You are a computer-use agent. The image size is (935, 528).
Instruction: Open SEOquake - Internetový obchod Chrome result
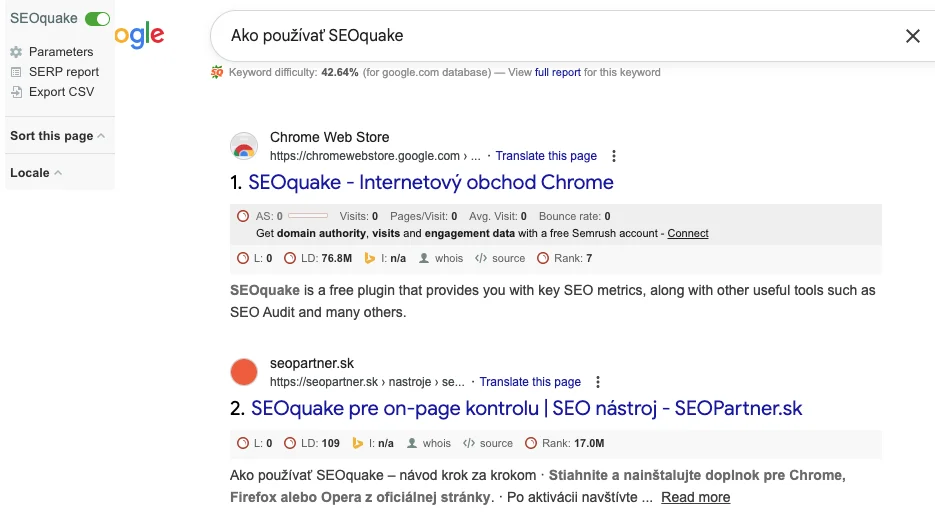click(x=430, y=183)
